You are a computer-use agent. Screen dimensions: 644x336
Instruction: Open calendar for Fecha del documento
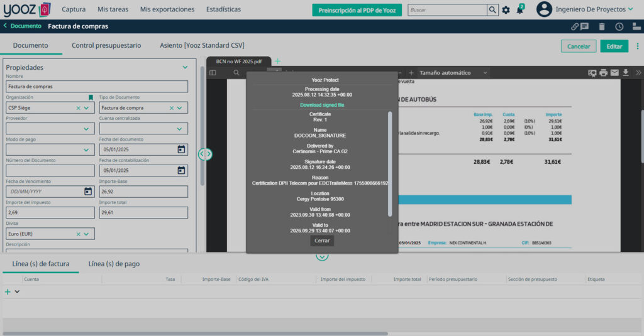point(181,149)
